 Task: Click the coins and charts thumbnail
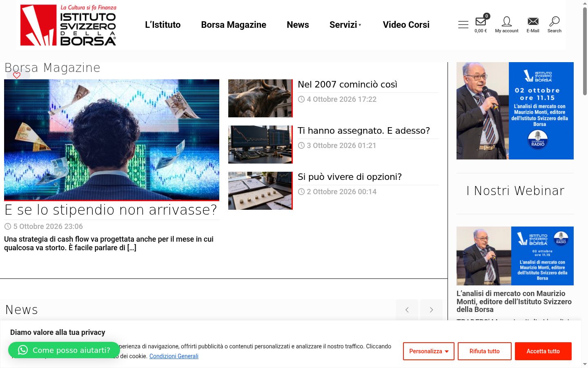261,191
